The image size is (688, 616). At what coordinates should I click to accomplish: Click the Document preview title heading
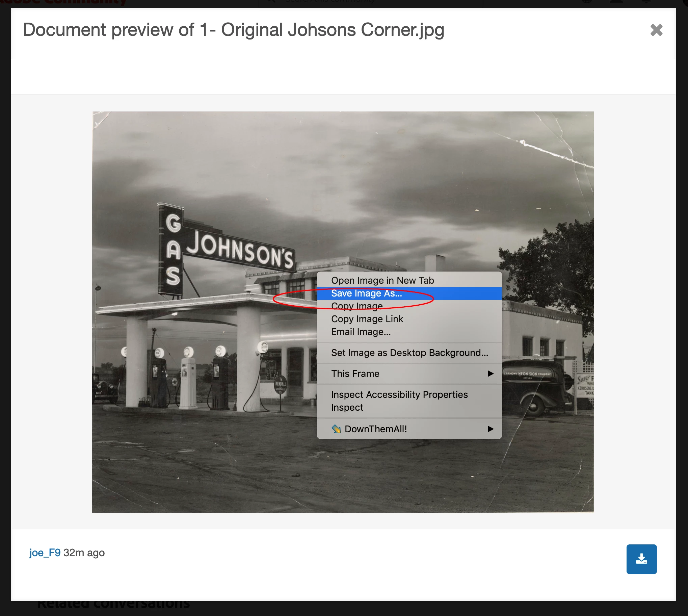[x=233, y=30]
